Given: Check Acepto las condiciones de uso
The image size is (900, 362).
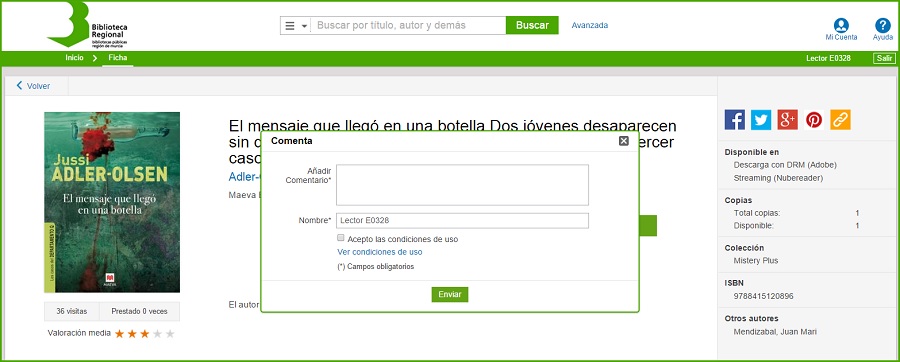Looking at the screenshot, I should (x=341, y=238).
